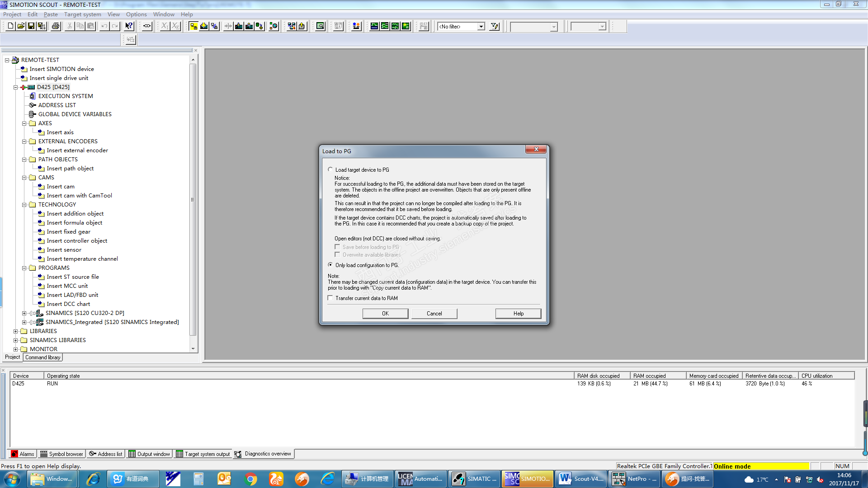The image size is (868, 488).
Task: Enable Transfer current data to RAM
Action: (330, 298)
